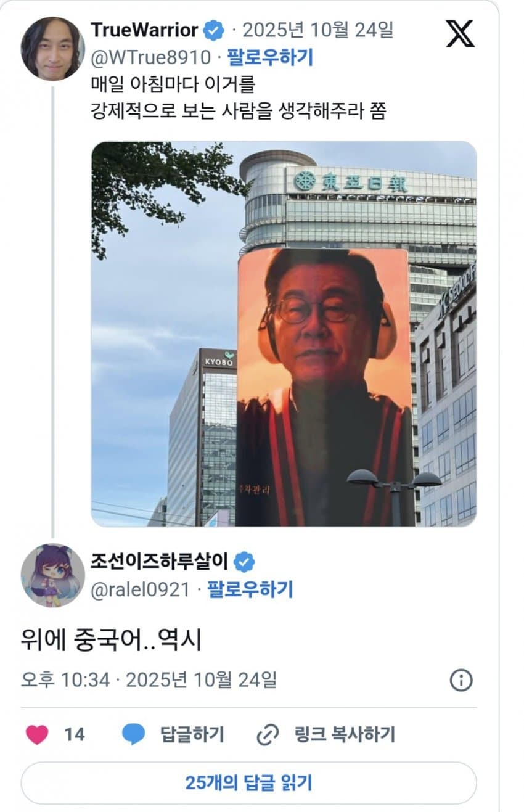The height and width of the screenshot is (812, 524).
Task: Click the 2025년 10월 24일 header date
Action: tap(317, 30)
